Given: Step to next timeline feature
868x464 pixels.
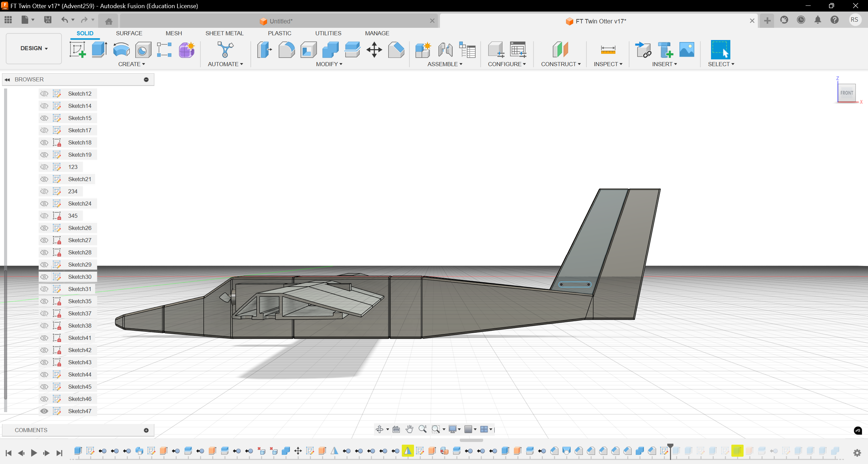Looking at the screenshot, I should tap(46, 453).
